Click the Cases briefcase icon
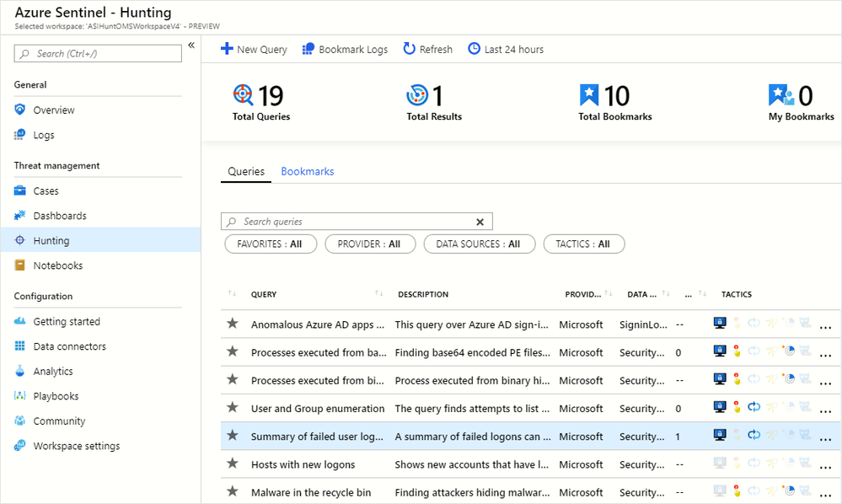842x504 pixels. [20, 190]
